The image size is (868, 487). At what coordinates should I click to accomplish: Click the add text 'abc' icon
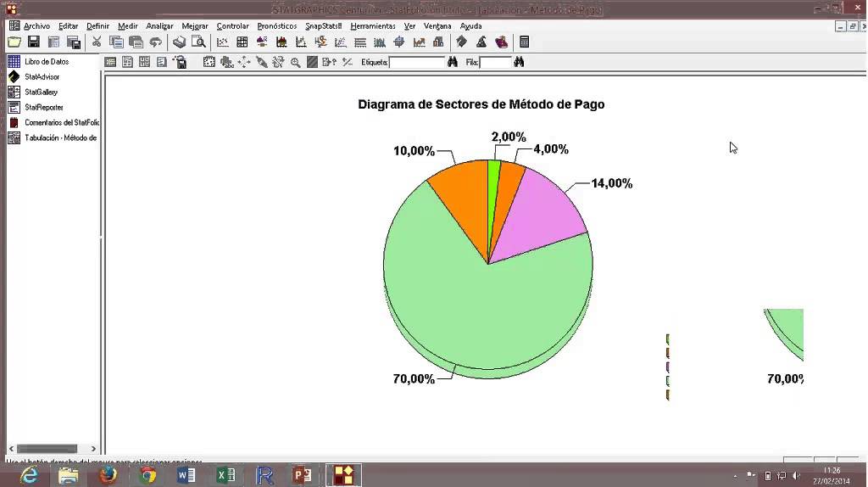[226, 62]
